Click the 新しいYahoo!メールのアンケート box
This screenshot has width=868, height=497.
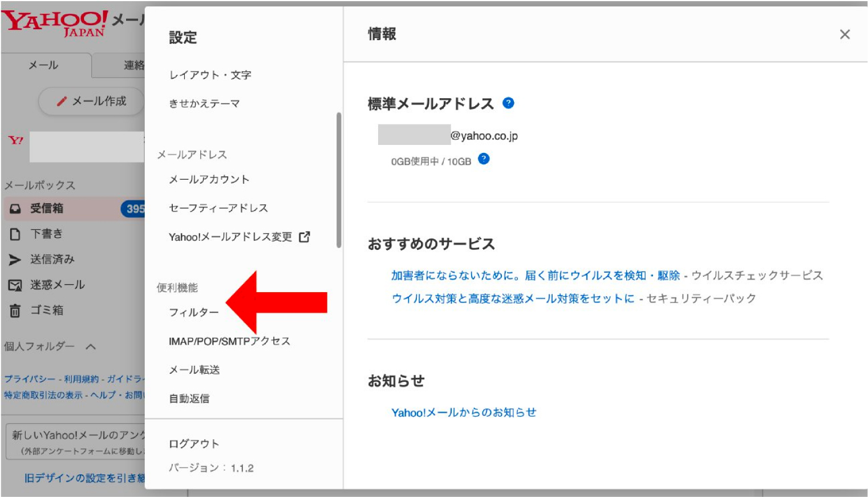76,442
